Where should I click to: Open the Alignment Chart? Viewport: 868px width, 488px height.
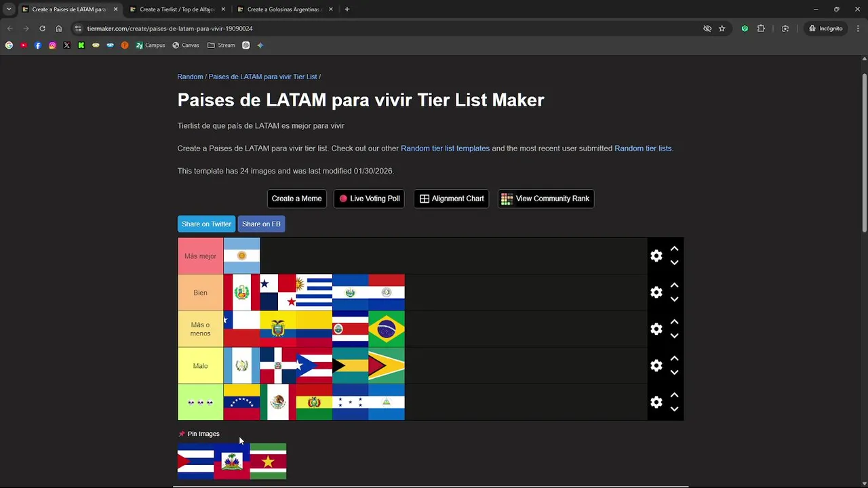pos(451,199)
